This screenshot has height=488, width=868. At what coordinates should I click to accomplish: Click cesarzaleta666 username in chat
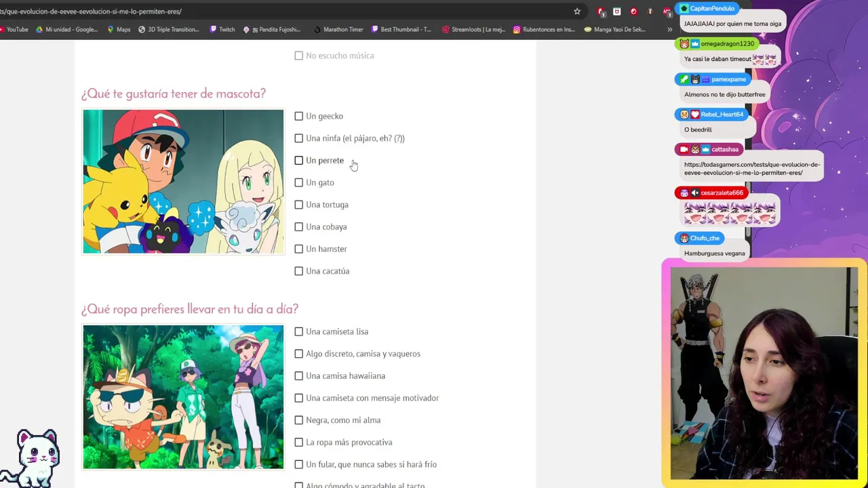point(722,192)
